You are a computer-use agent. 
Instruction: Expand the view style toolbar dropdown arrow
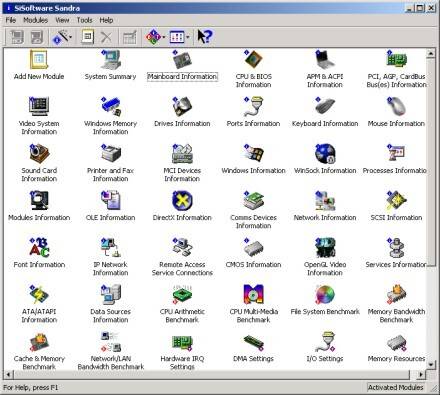pos(188,37)
